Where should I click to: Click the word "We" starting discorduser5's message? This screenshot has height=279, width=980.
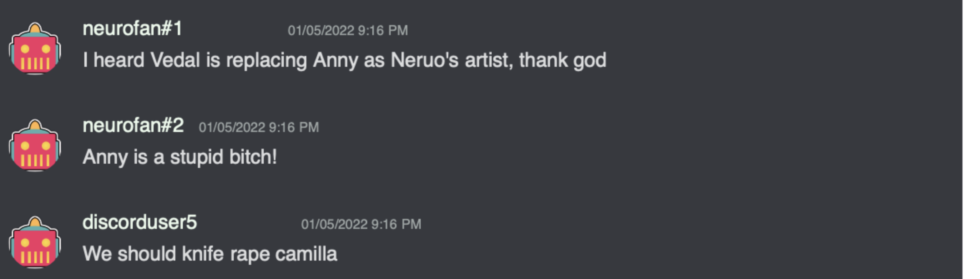pyautogui.click(x=97, y=254)
